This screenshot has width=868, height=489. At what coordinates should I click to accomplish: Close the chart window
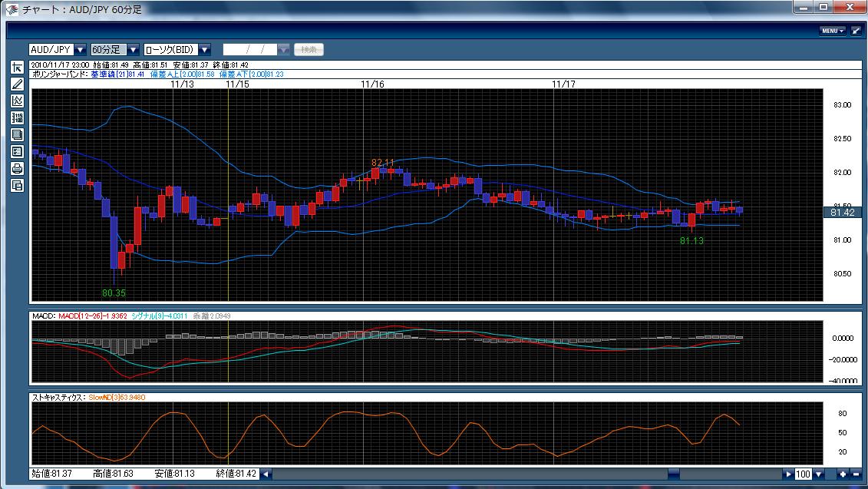pyautogui.click(x=850, y=7)
